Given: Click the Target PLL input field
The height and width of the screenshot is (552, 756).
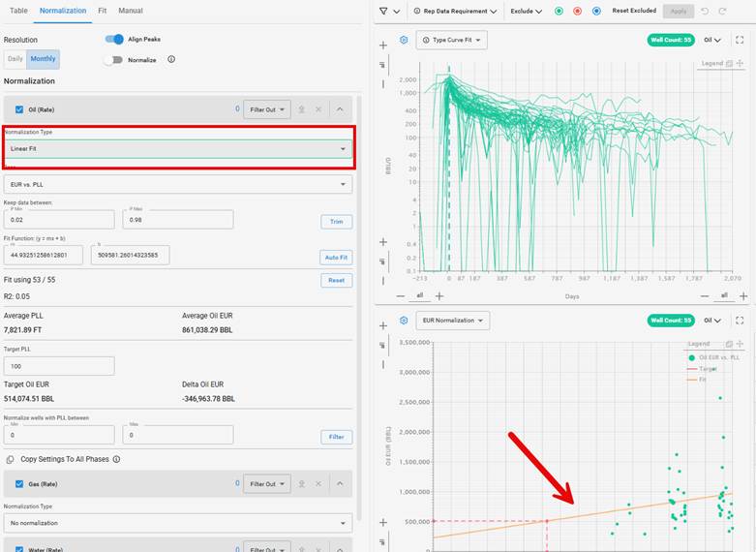Looking at the screenshot, I should click(x=59, y=366).
